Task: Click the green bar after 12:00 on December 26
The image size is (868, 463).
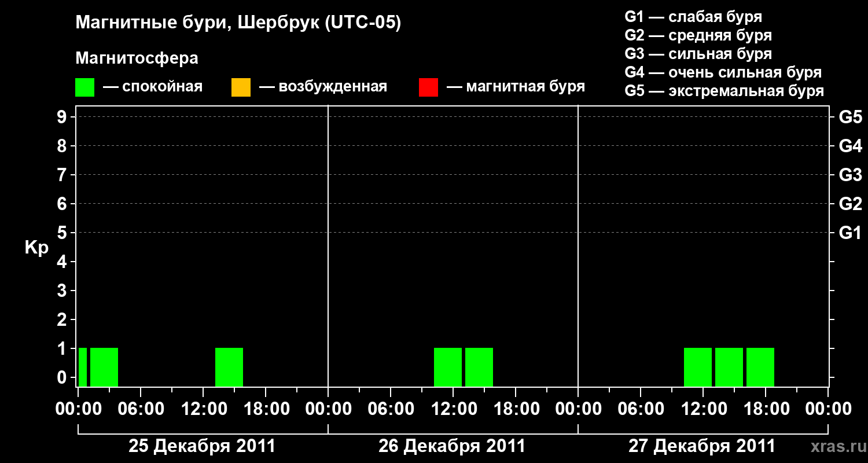Action: pyautogui.click(x=479, y=367)
